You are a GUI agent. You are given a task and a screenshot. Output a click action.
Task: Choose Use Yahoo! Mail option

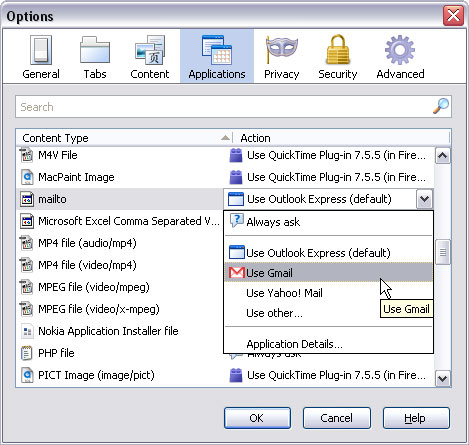(x=328, y=293)
